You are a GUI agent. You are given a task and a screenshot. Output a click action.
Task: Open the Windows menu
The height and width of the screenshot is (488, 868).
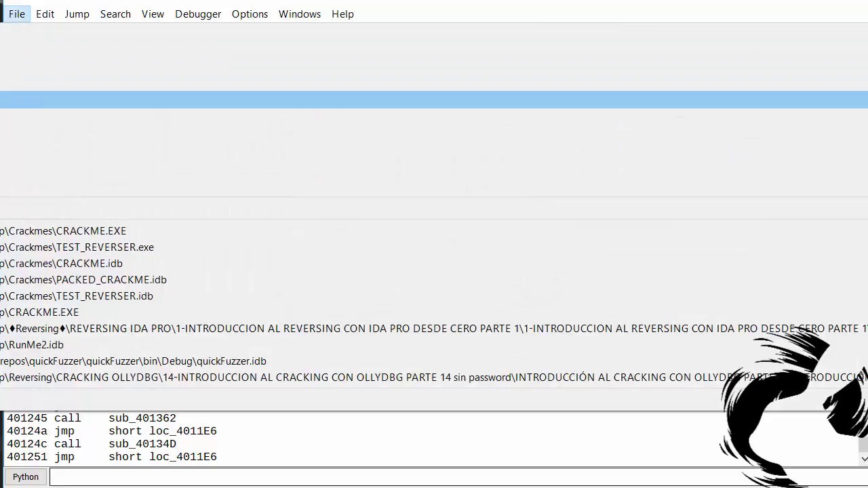[300, 14]
